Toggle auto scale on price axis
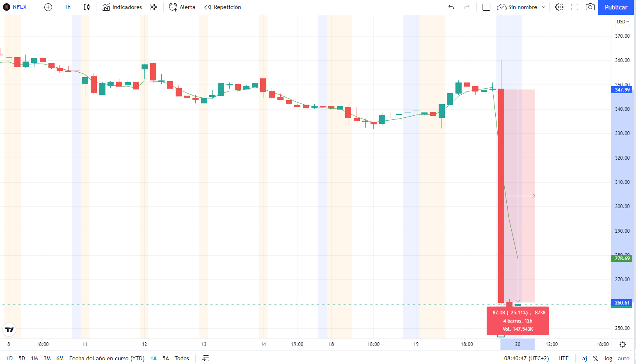This screenshot has width=636, height=364. click(x=624, y=358)
